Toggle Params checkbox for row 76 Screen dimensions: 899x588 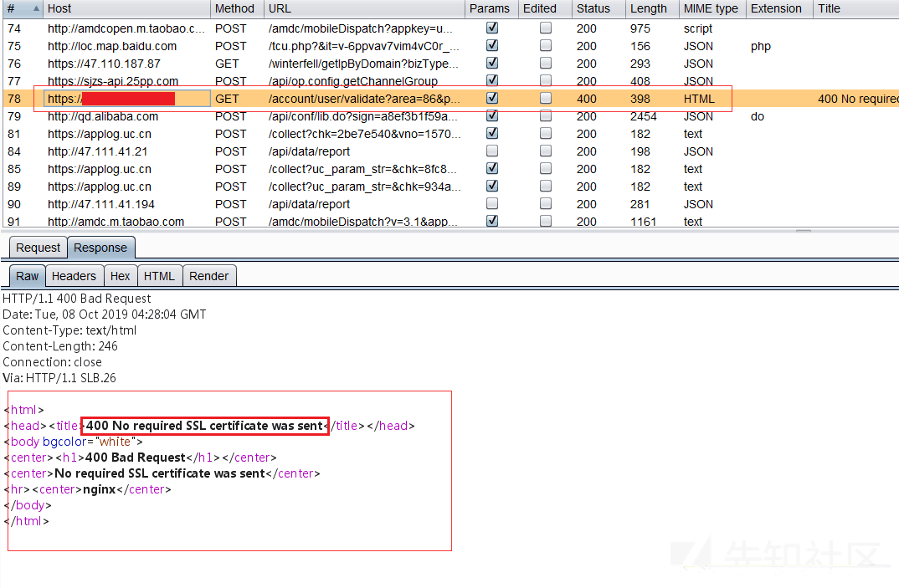point(492,63)
